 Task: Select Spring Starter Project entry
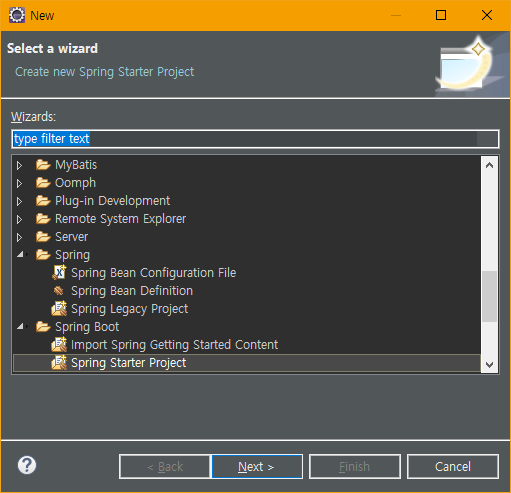[129, 363]
